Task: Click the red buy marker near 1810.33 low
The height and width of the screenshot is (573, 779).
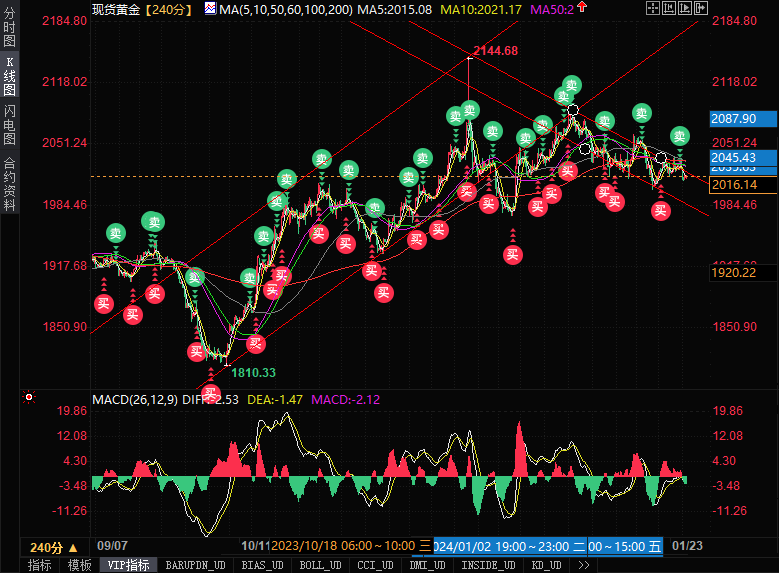Action: (210, 392)
